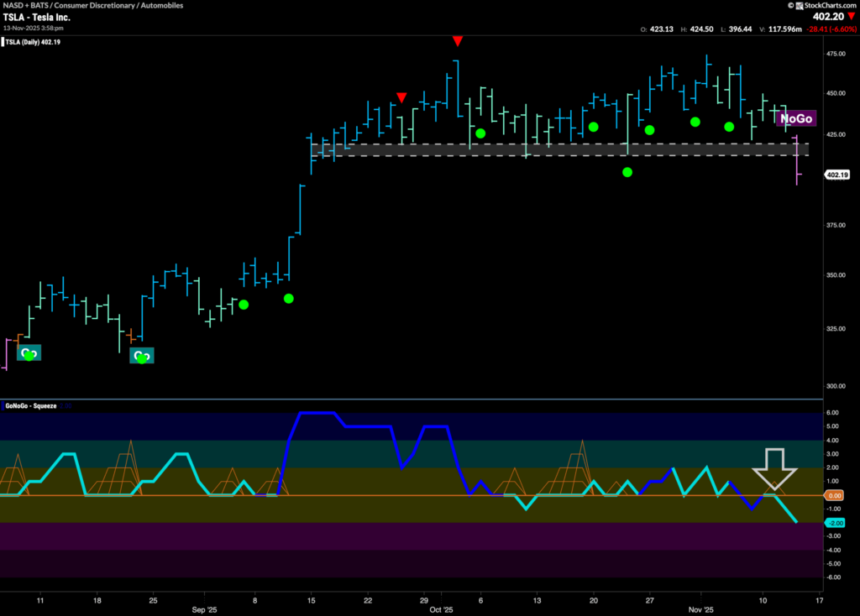Click the 13-Nov-2025 3:58:pm timestamp

33,28
